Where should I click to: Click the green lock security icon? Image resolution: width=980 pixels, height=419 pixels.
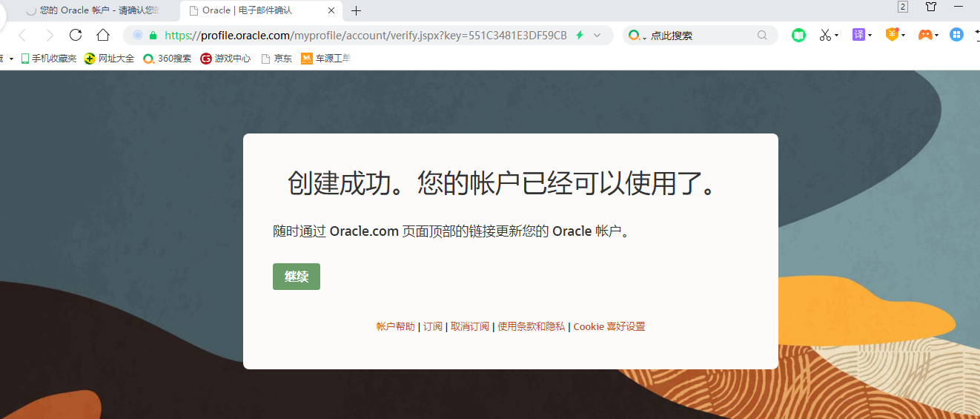tap(153, 35)
